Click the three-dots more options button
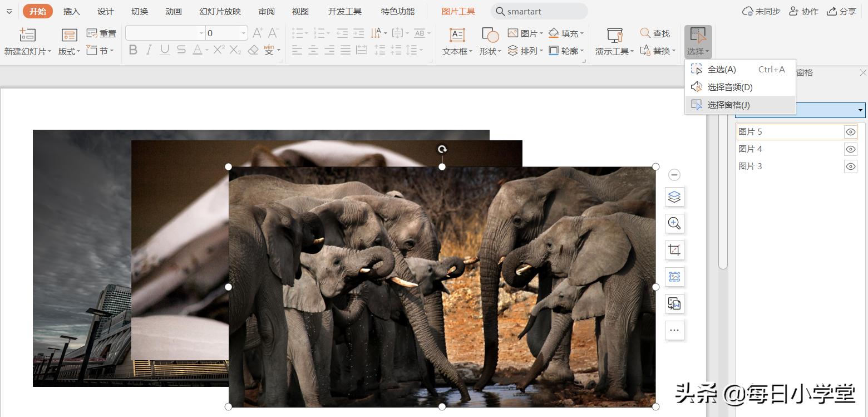This screenshot has height=417, width=868. [x=674, y=330]
